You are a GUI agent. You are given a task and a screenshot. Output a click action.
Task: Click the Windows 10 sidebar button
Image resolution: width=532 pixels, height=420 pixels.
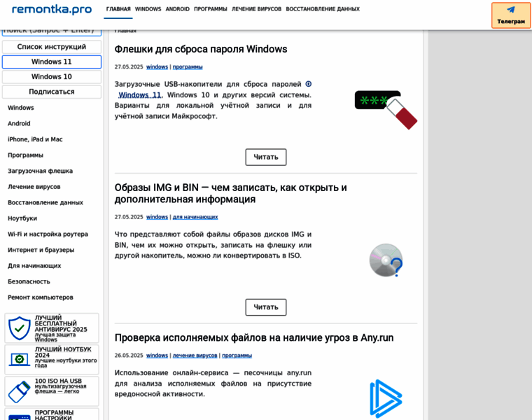coord(52,77)
